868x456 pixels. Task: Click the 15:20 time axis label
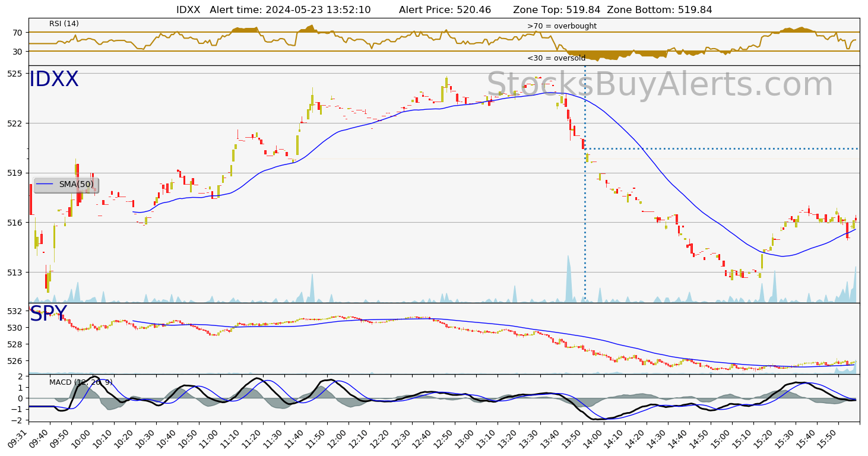(x=764, y=440)
